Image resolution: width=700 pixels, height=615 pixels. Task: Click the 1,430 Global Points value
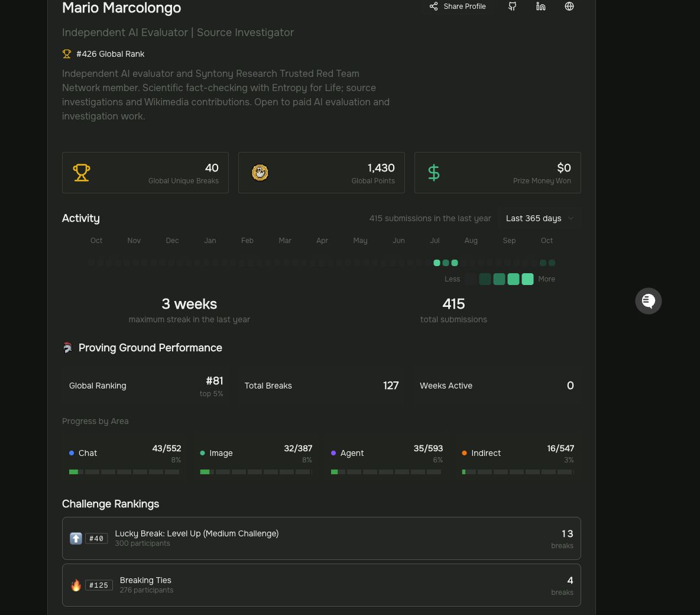click(381, 168)
